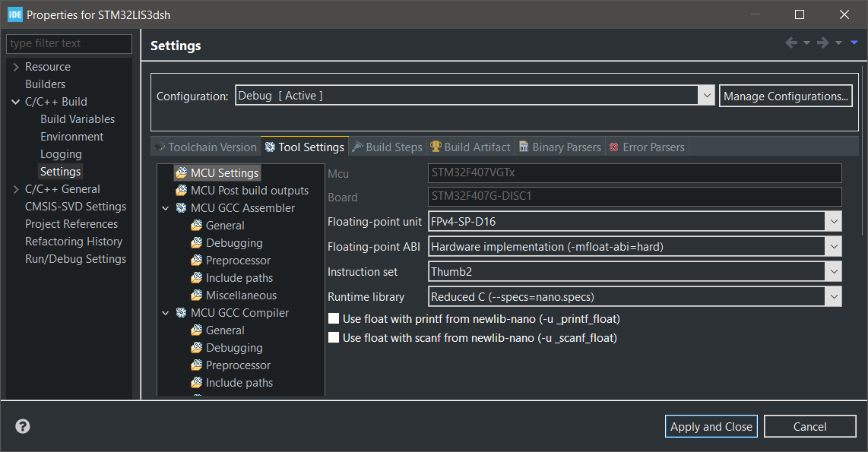Switch to the Error Parsers tab
Viewport: 868px width, 452px height.
pos(647,147)
